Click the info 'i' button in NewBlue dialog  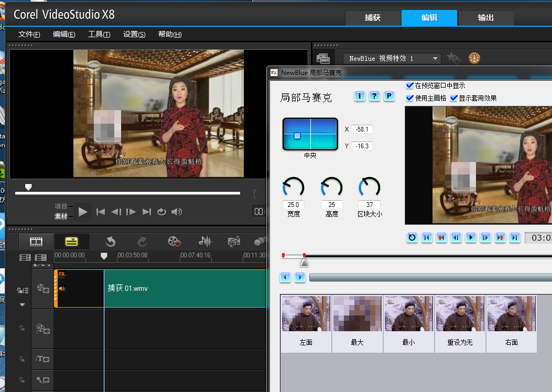360,96
